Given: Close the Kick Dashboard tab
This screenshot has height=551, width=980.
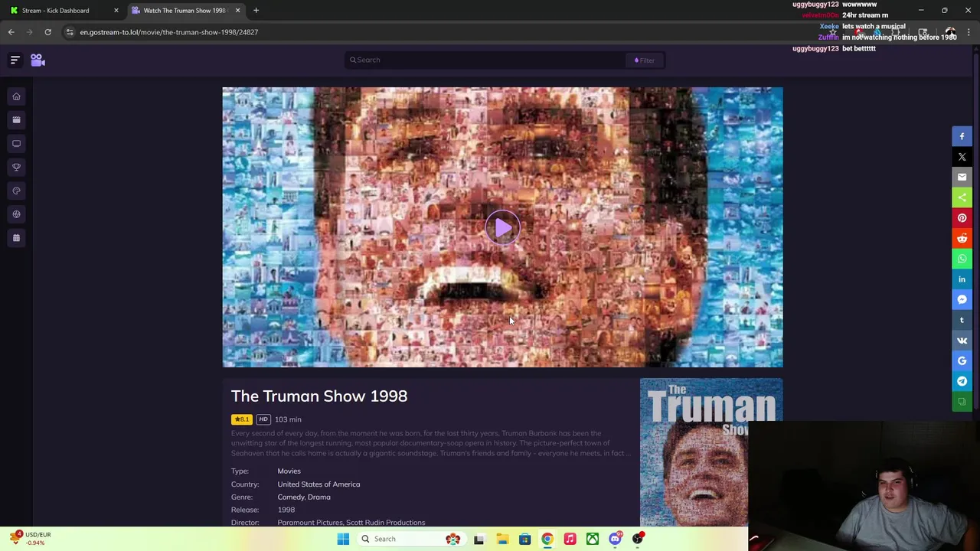Looking at the screenshot, I should coord(116,11).
